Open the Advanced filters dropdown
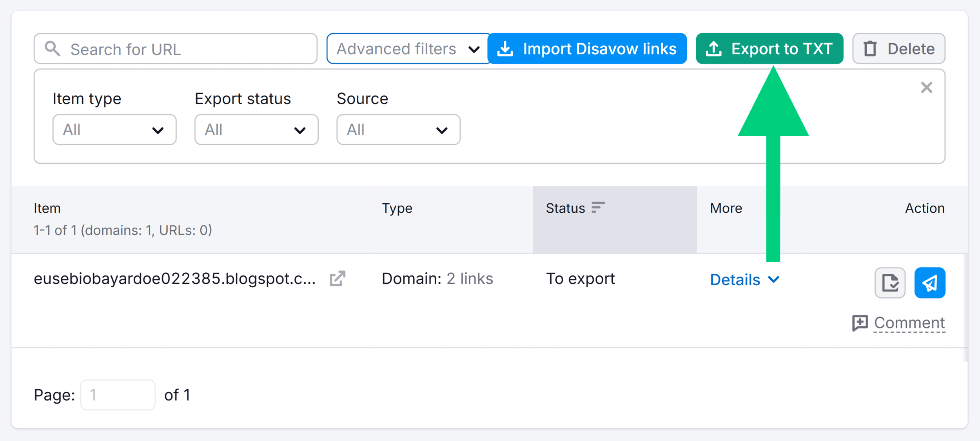 pyautogui.click(x=407, y=48)
